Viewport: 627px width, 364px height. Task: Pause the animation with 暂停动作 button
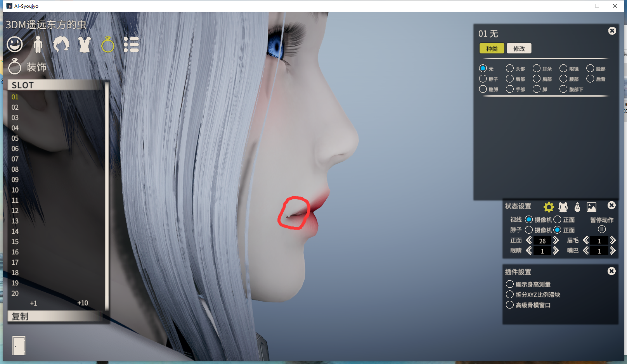tap(602, 229)
